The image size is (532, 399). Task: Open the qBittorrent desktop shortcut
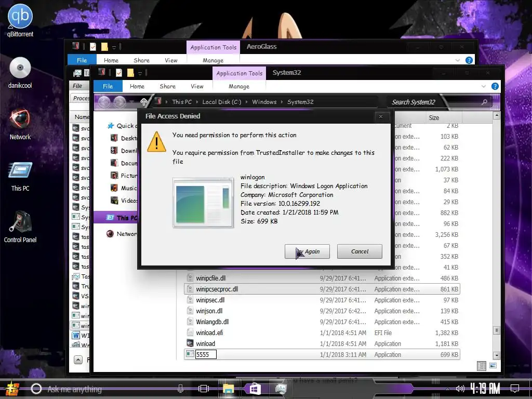pyautogui.click(x=20, y=20)
